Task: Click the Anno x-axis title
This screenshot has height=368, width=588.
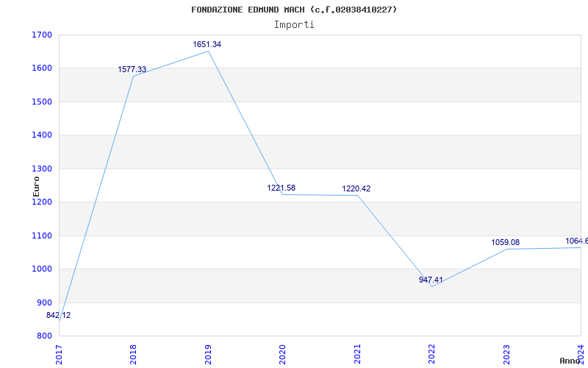Action: pos(570,361)
